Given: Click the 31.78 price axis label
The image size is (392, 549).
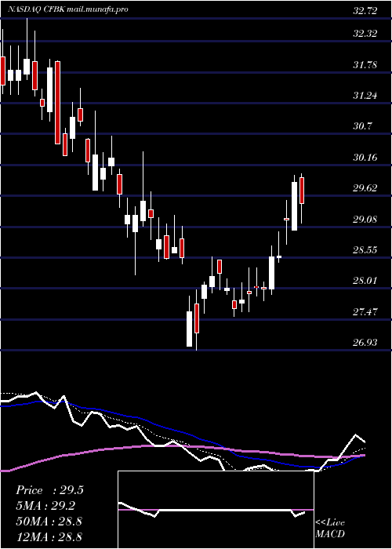Looking at the screenshot, I should 365,65.
